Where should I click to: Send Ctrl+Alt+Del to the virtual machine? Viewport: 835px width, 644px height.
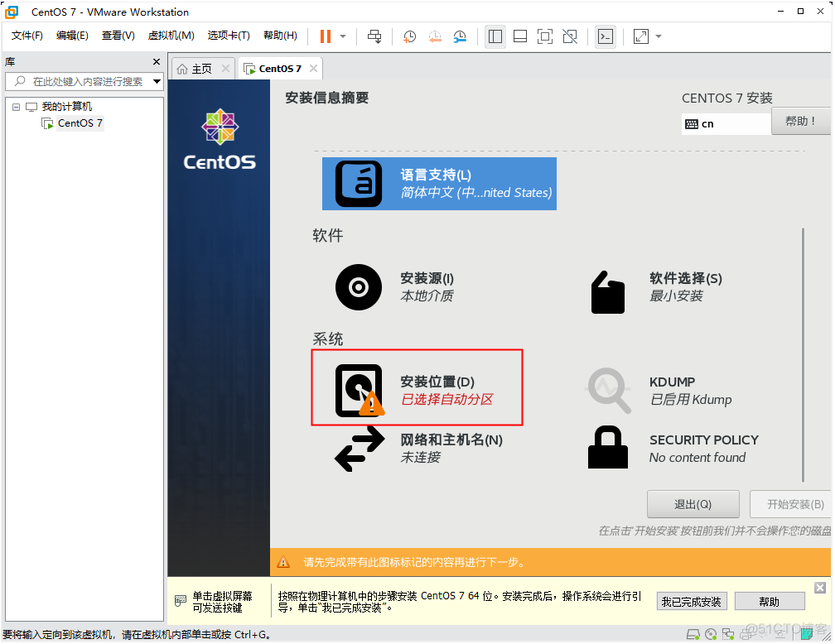(374, 36)
